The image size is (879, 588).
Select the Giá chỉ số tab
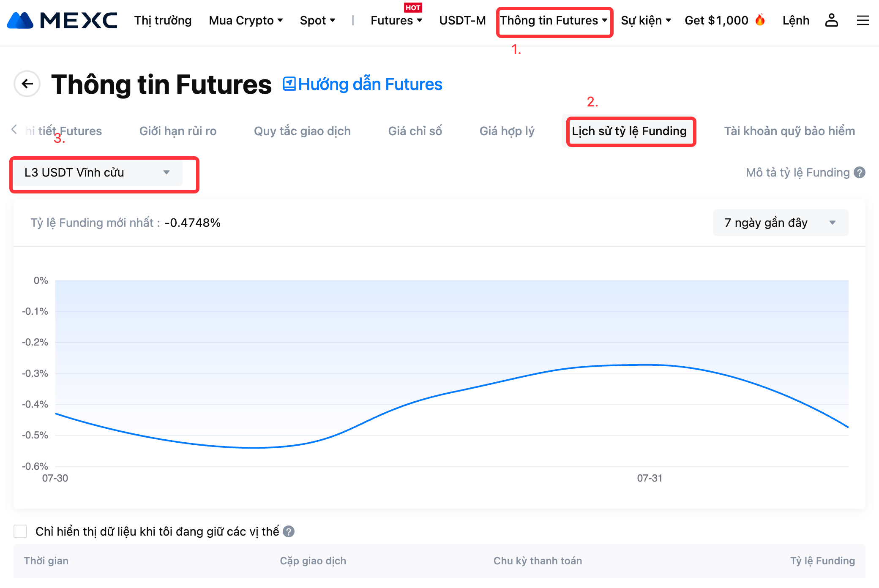click(415, 131)
